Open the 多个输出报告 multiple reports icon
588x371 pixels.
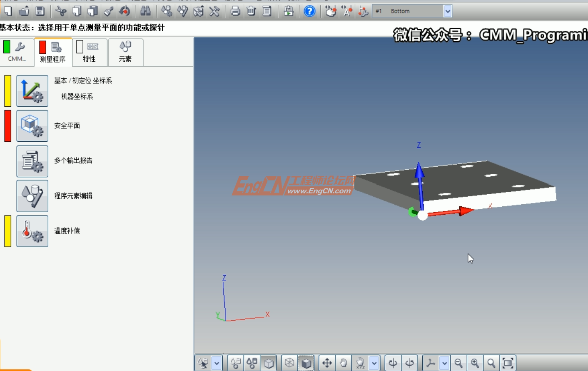coord(32,161)
